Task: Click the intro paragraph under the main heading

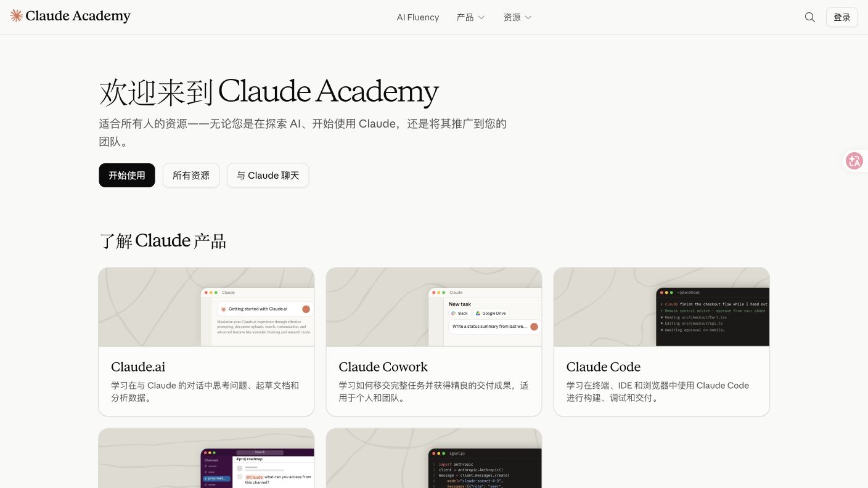Action: pyautogui.click(x=303, y=132)
